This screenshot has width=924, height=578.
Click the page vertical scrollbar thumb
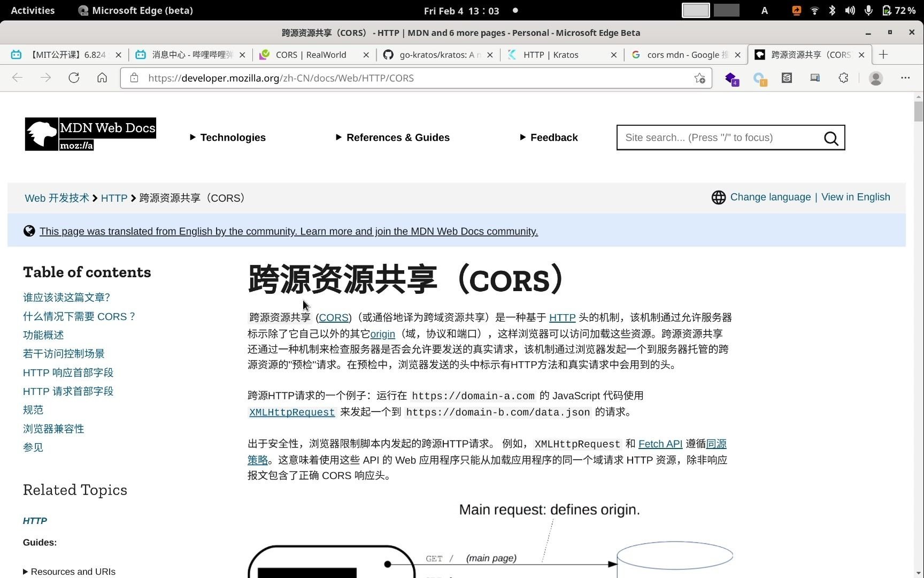point(919,111)
